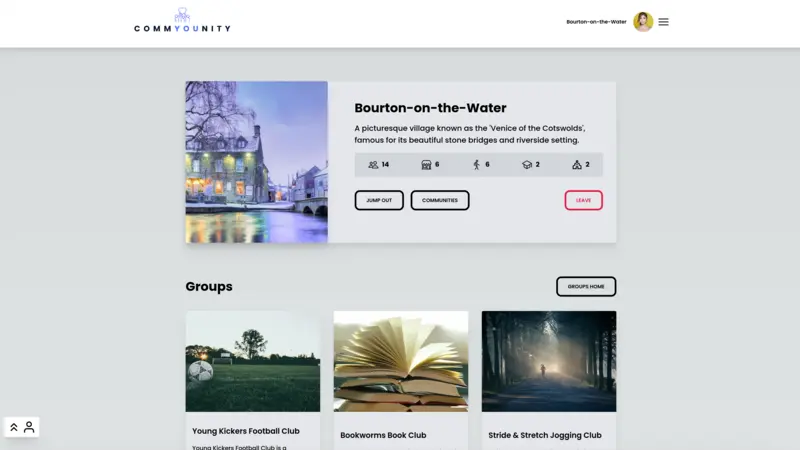The image size is (800, 450).
Task: Click the Bourton-on-the-Water card heading
Action: click(x=430, y=108)
